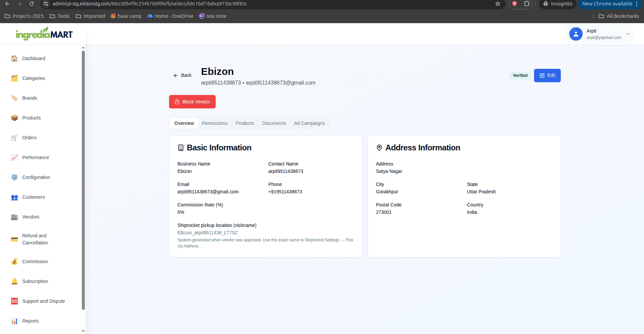This screenshot has width=644, height=334.
Task: Click the postal code 273001
Action: point(384,212)
